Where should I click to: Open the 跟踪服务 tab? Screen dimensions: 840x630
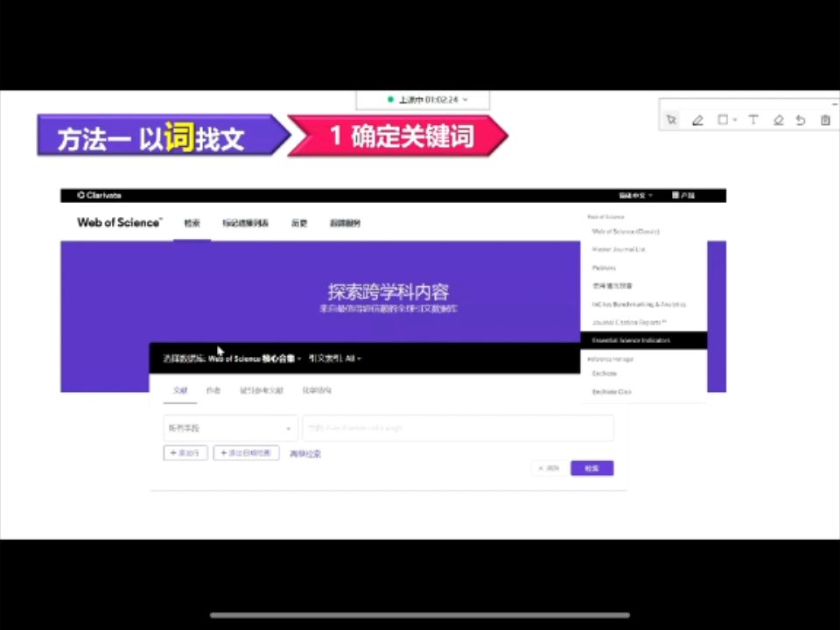(x=345, y=223)
